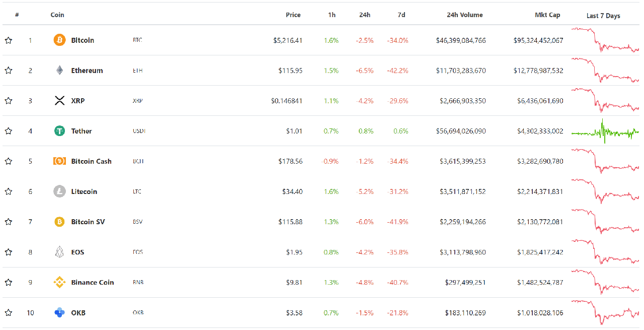The width and height of the screenshot is (644, 330).
Task: Click the USDT ticker symbol
Action: tap(139, 131)
